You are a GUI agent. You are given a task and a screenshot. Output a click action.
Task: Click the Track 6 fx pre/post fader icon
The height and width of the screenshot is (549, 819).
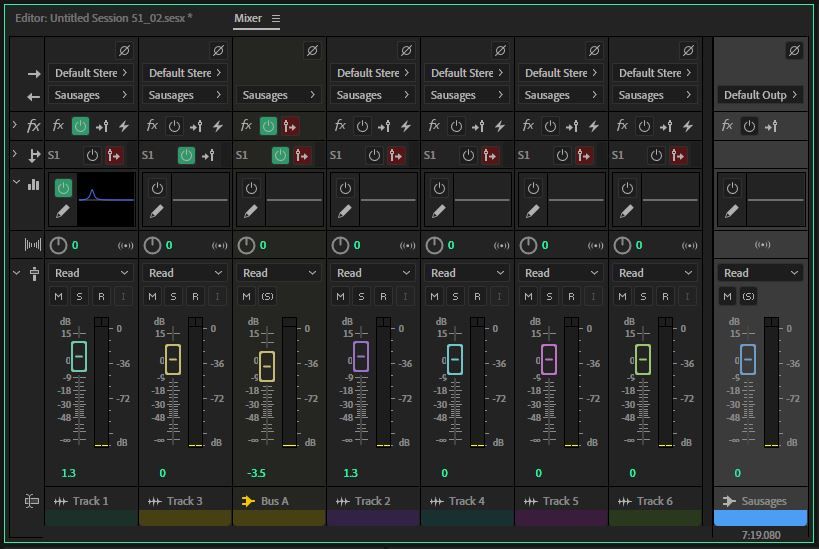coord(666,126)
